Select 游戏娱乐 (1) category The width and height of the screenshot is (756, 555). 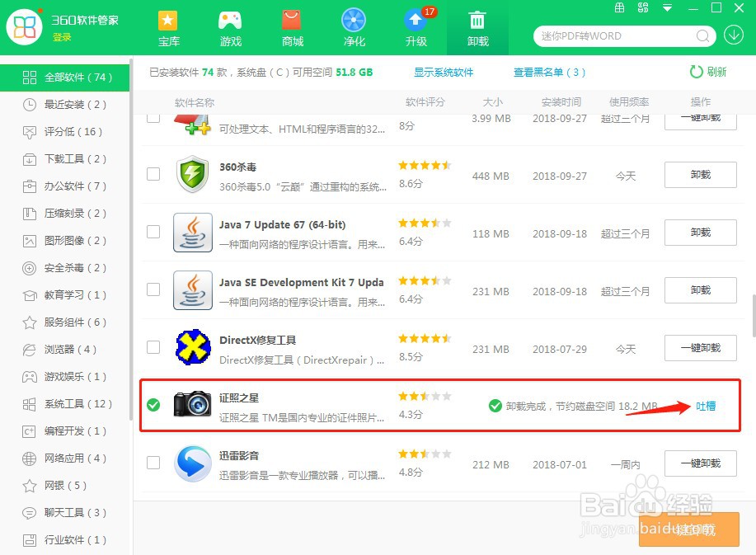64,377
